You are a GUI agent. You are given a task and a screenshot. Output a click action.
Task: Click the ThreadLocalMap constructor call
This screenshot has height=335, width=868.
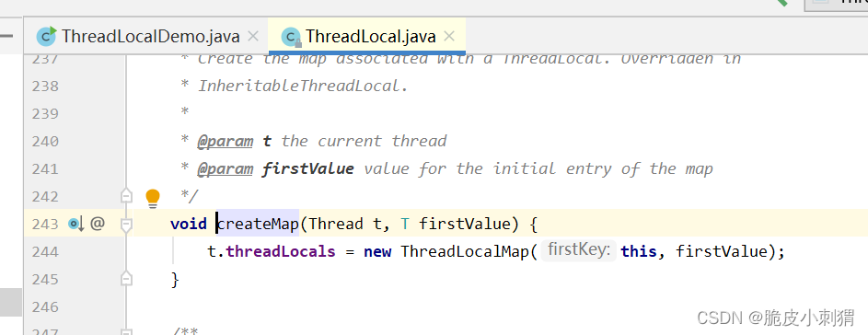(465, 252)
